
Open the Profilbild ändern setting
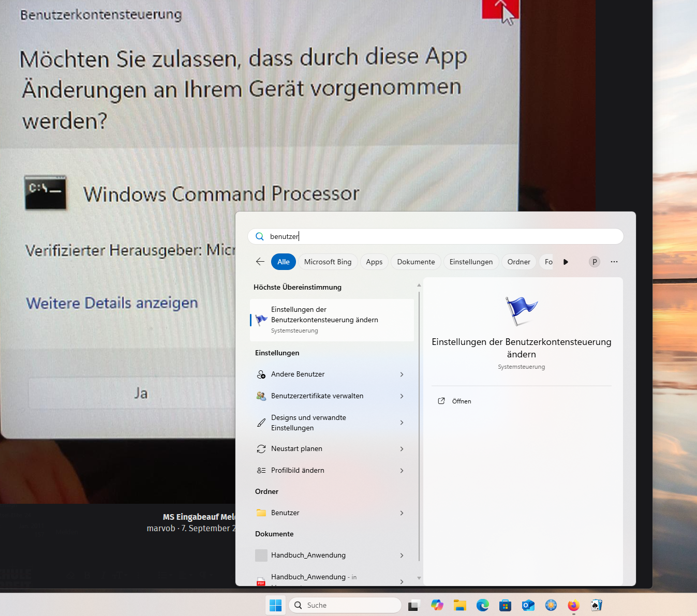tap(332, 470)
